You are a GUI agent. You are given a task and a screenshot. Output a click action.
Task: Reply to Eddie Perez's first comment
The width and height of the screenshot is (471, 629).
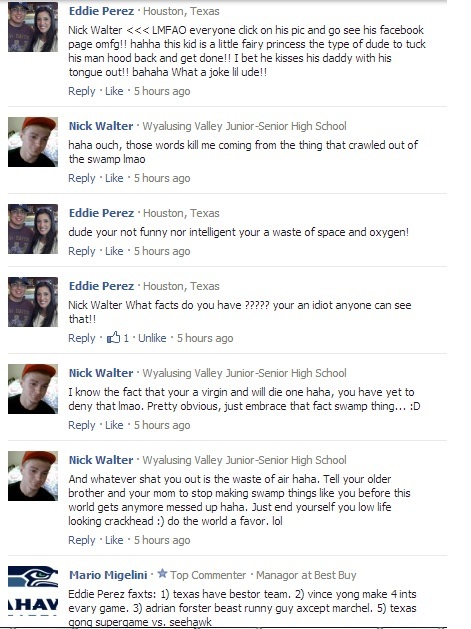[x=81, y=91]
